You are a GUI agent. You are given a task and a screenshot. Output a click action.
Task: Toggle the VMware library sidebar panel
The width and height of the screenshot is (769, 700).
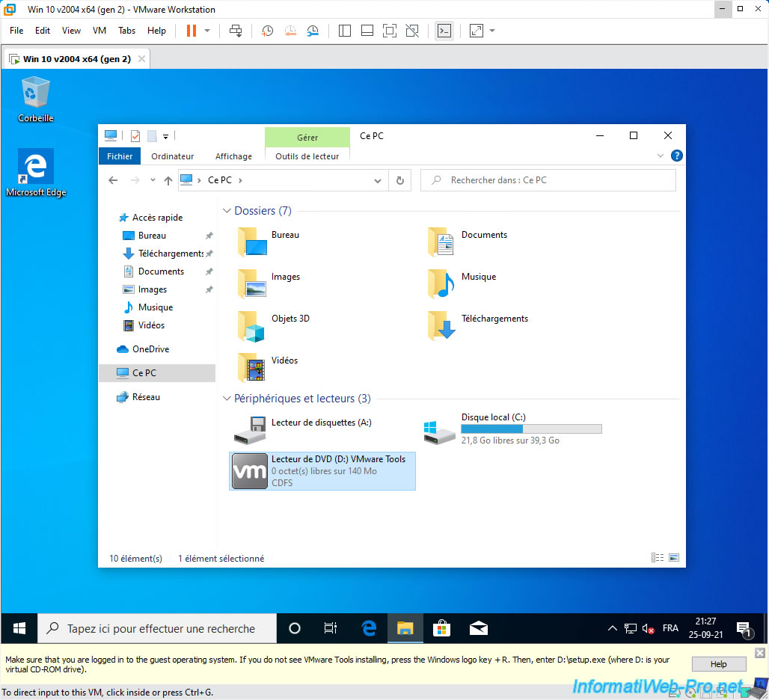345,31
